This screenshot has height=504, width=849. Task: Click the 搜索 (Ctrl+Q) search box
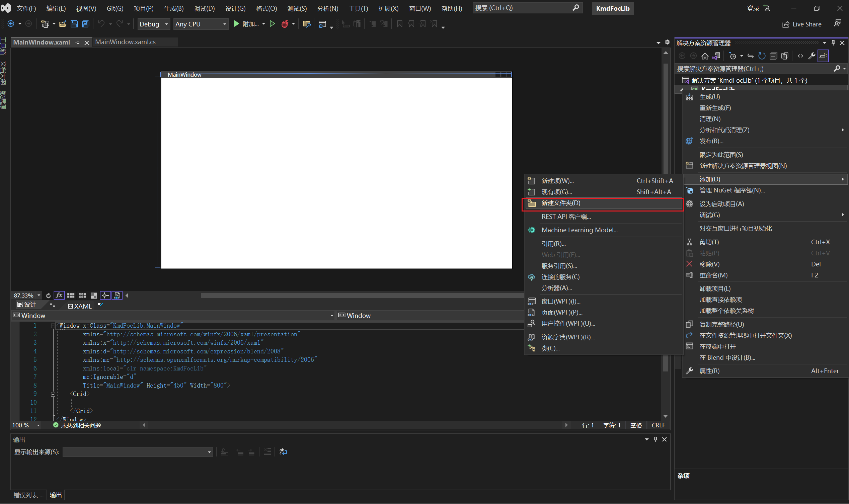pos(527,8)
